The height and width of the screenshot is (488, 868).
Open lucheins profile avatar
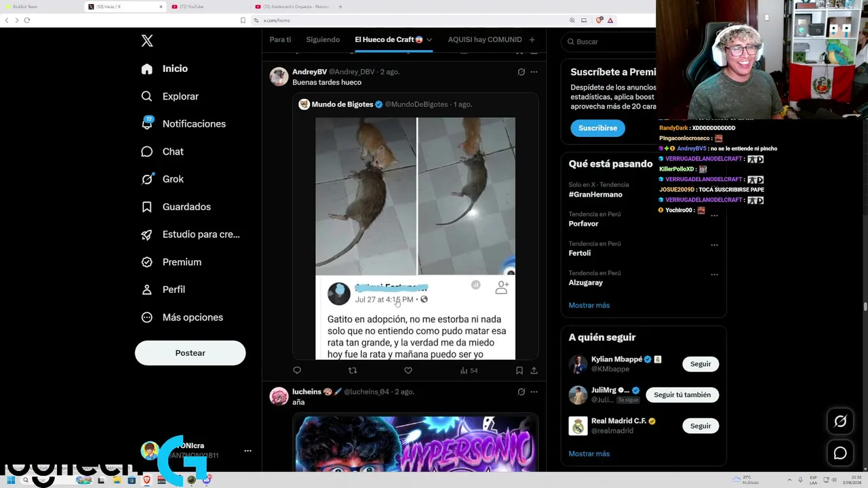(279, 396)
